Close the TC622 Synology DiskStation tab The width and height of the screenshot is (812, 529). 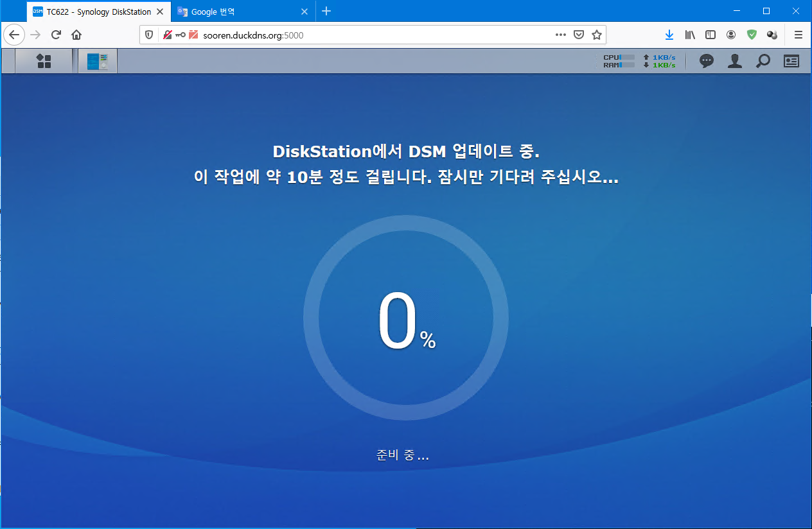pos(160,12)
